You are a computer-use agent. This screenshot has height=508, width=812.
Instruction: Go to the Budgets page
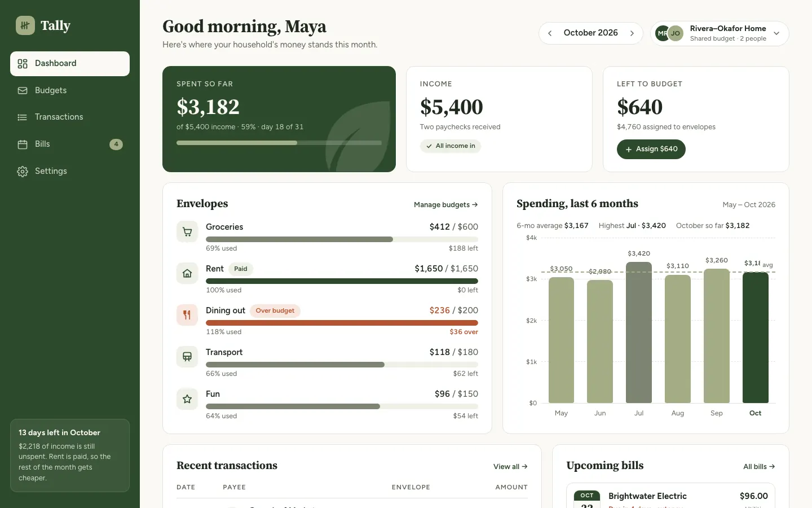pos(70,90)
